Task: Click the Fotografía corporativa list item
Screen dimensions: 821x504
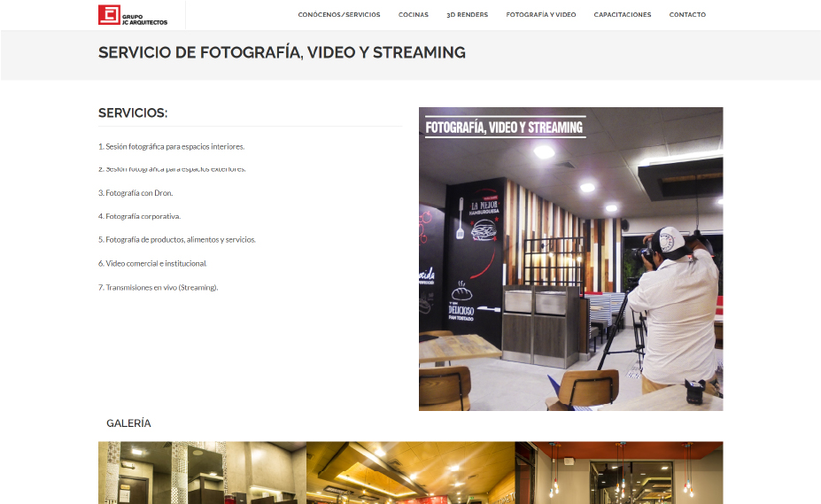Action: pos(139,216)
